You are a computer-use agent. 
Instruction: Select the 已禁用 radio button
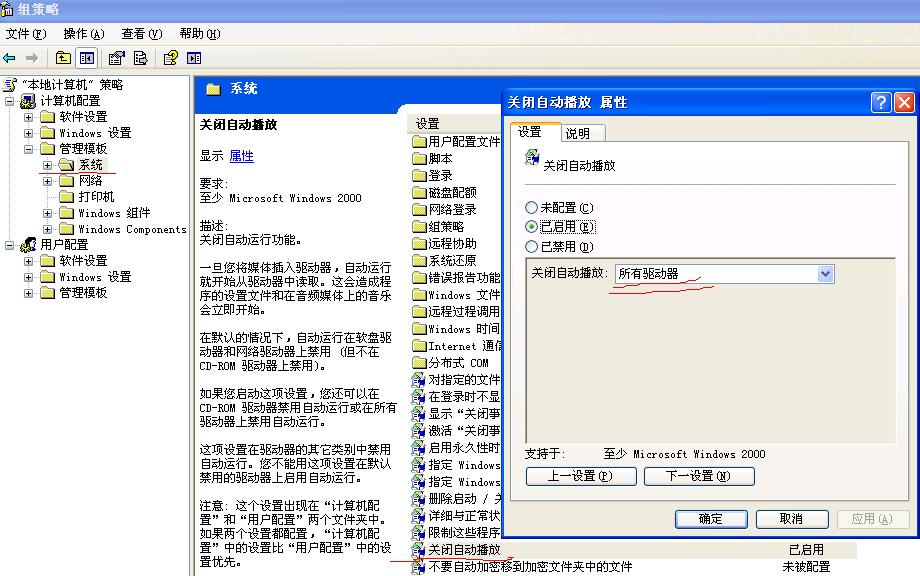click(532, 246)
